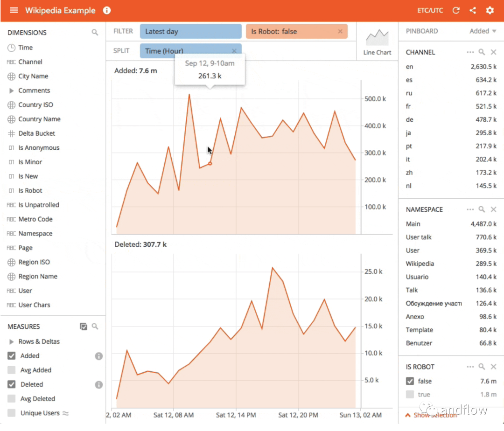Select the City Name globe icon

point(11,76)
